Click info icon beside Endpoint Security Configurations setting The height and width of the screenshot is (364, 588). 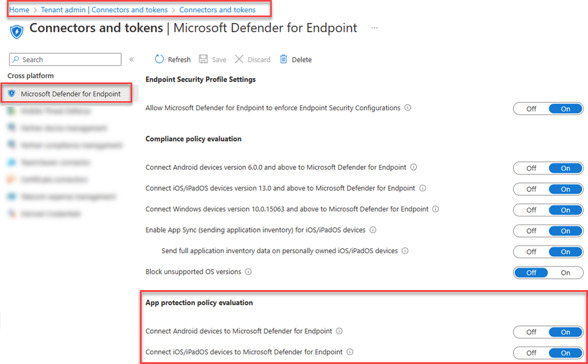(408, 108)
